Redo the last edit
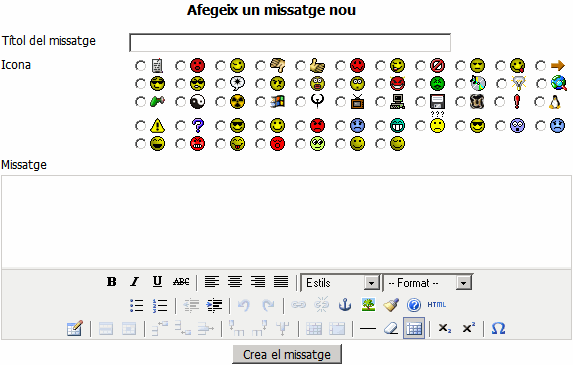Viewport: 573px width, 365px height. 268,305
